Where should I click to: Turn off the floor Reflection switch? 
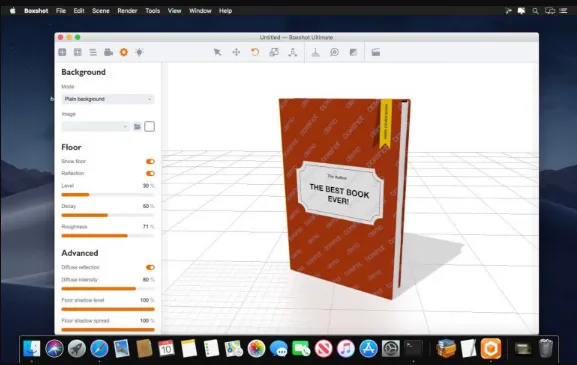coord(150,173)
